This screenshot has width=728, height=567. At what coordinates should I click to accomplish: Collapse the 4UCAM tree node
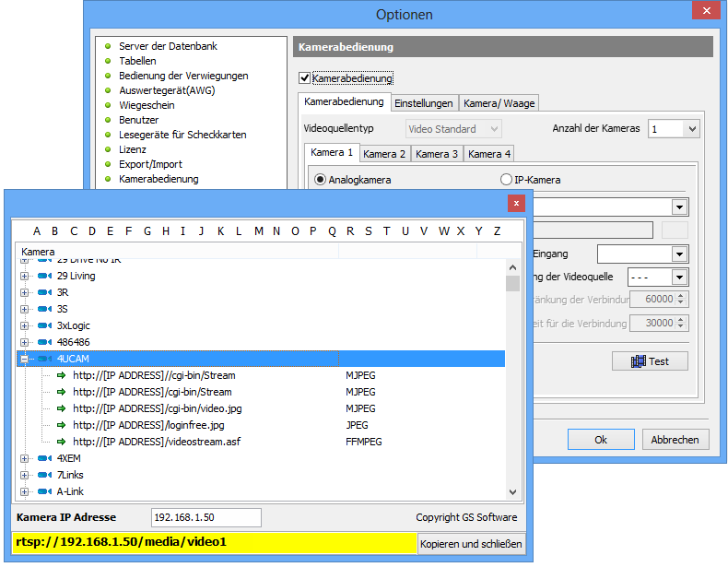click(x=25, y=359)
